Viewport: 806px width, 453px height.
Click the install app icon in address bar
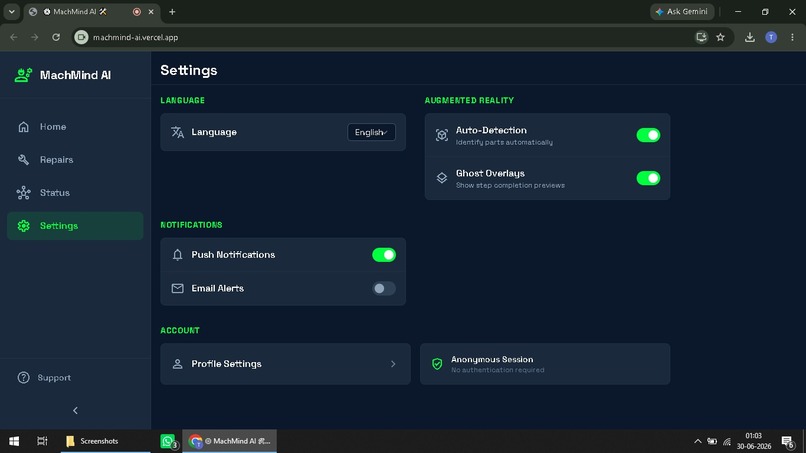[701, 37]
